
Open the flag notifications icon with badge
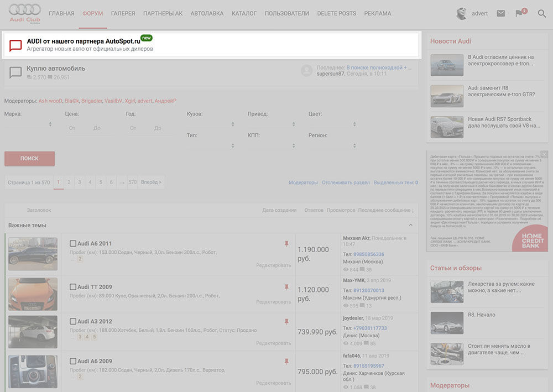[520, 13]
